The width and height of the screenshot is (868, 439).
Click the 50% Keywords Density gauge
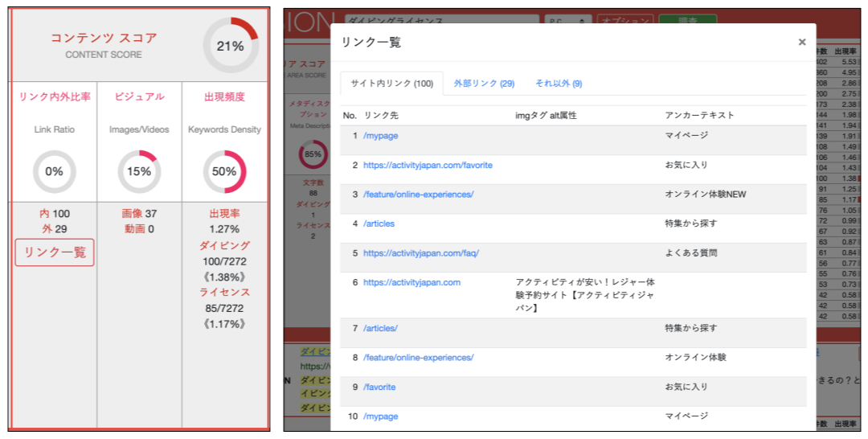(224, 171)
